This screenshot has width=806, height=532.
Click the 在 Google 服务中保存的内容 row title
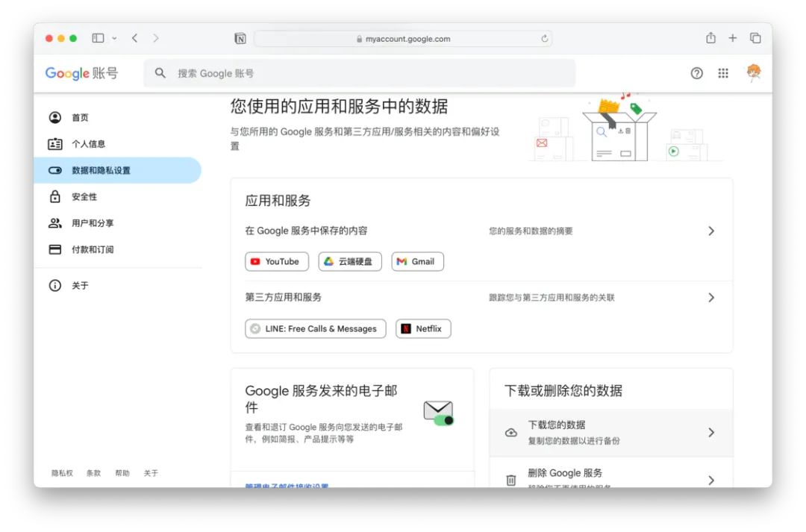coord(307,231)
